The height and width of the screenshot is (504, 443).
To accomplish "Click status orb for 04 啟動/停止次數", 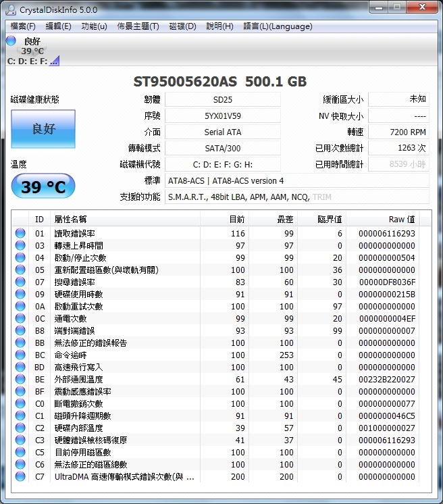I will (x=20, y=257).
